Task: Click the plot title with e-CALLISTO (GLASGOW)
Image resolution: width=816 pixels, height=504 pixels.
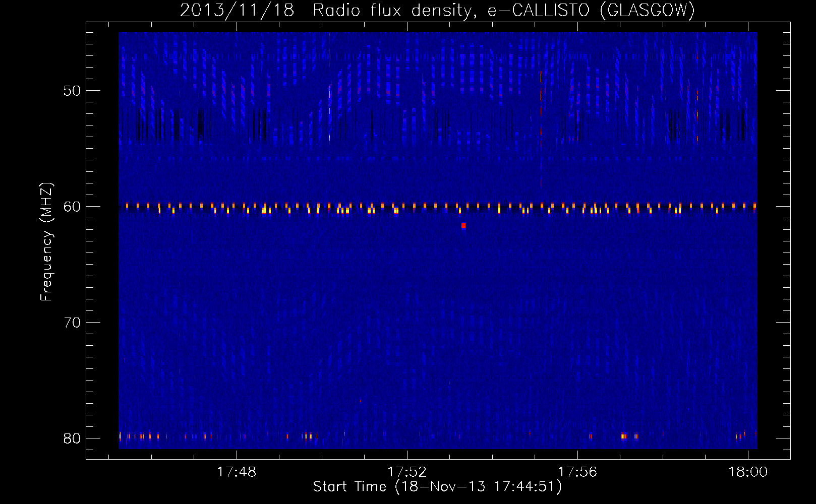Action: (437, 10)
